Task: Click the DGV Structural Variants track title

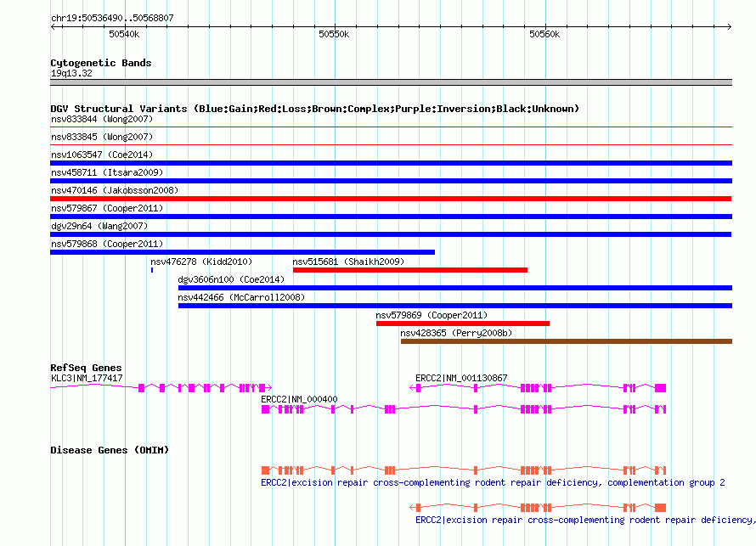Action: click(x=315, y=109)
